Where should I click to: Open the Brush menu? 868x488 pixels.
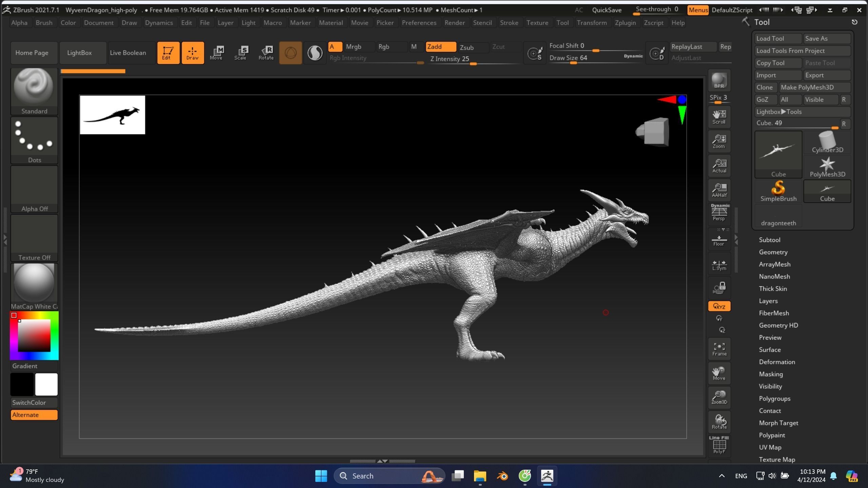[44, 23]
